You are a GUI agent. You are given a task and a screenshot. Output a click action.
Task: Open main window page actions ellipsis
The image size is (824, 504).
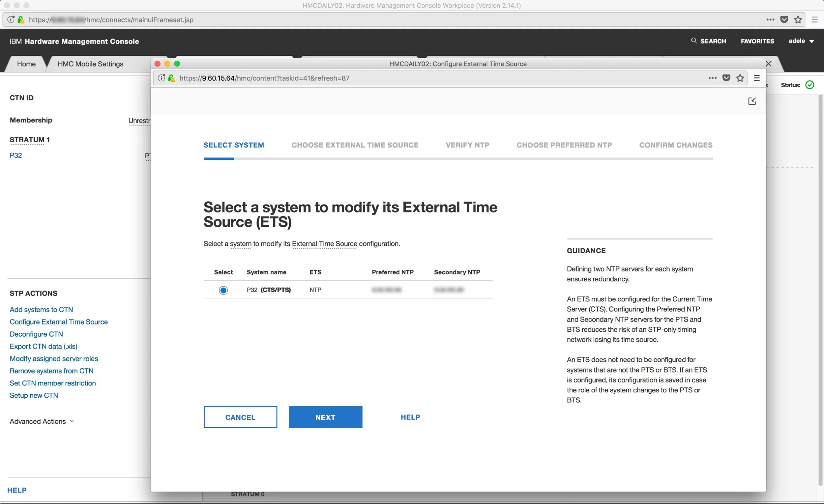(771, 20)
